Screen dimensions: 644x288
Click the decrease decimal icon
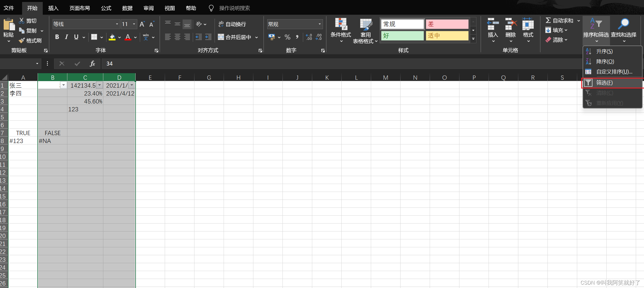click(319, 37)
